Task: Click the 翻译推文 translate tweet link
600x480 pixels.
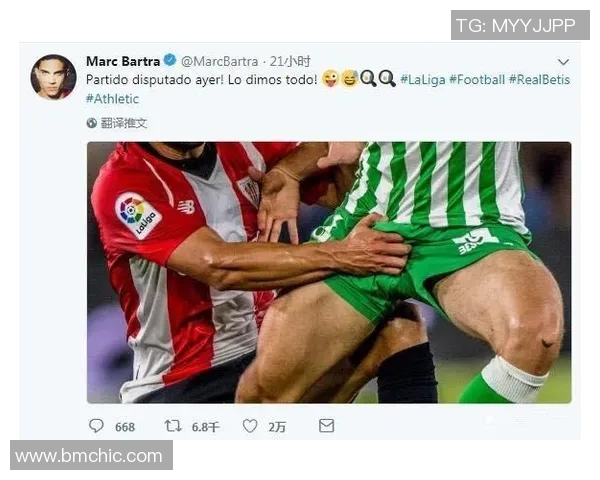Action: point(124,123)
